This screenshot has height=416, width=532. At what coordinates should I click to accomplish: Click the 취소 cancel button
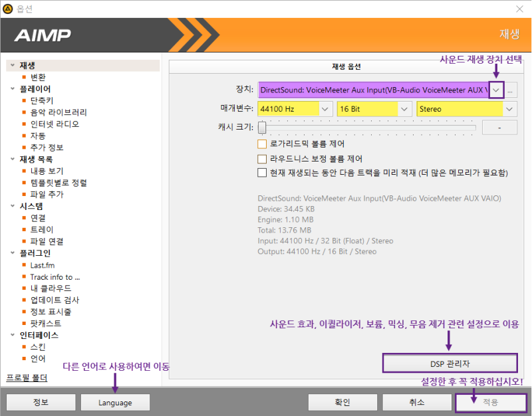click(x=417, y=402)
